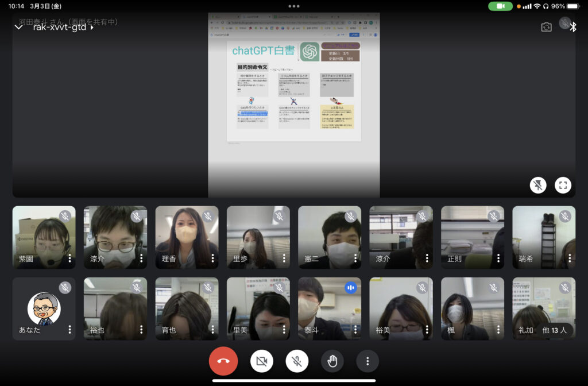588x386 pixels.
Task: Select 裕美's video tile
Action: click(x=401, y=308)
